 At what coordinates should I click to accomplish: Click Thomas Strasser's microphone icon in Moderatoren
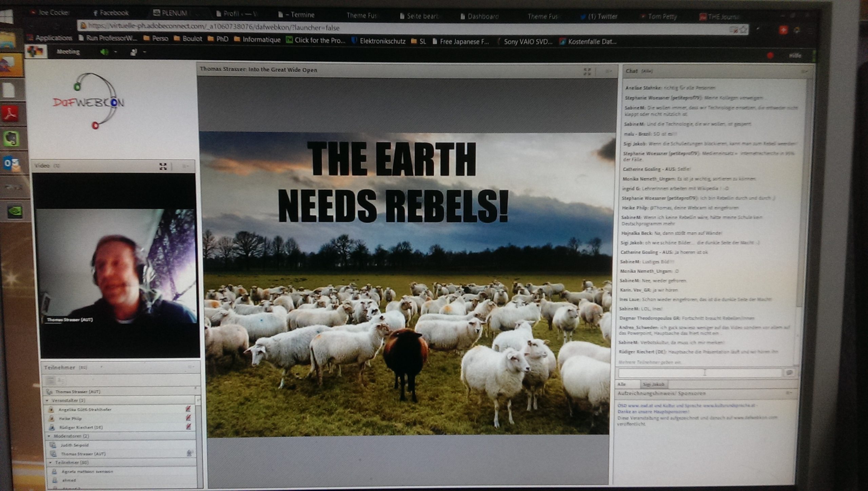pyautogui.click(x=190, y=453)
